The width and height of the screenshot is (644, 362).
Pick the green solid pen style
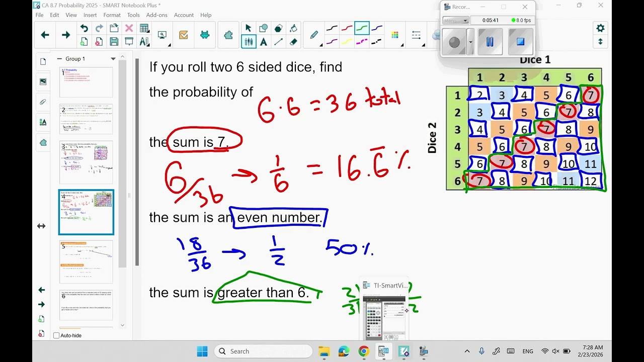click(x=362, y=28)
